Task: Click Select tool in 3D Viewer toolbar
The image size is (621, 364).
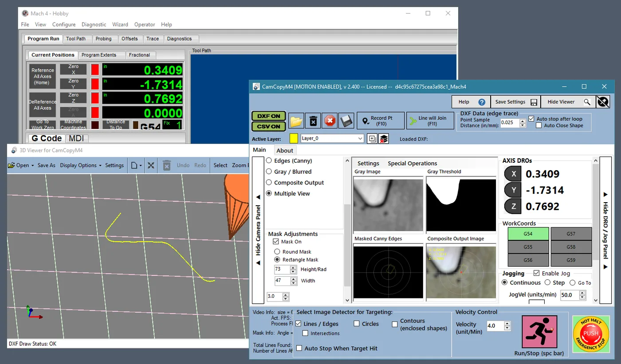Action: click(220, 165)
